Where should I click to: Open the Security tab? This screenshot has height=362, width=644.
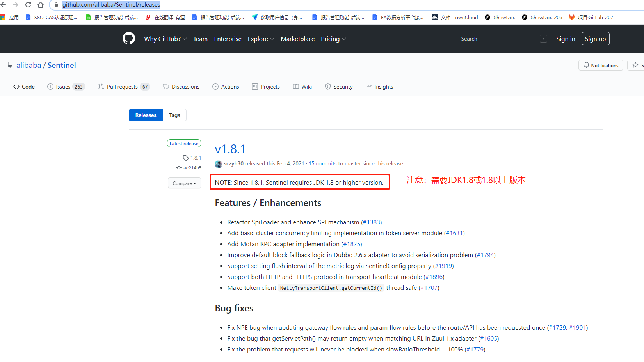339,87
